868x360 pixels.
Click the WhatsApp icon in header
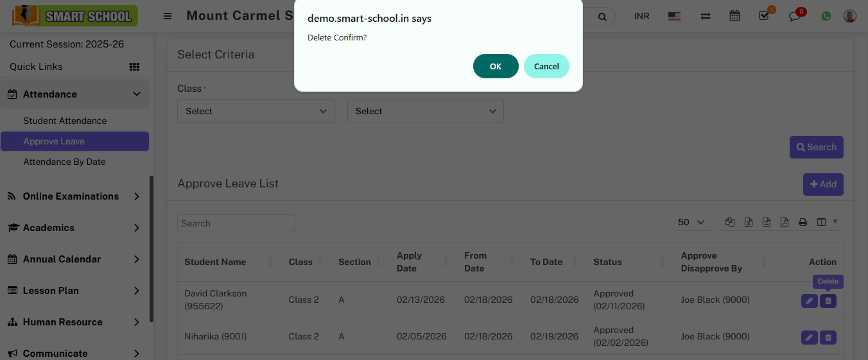[826, 16]
